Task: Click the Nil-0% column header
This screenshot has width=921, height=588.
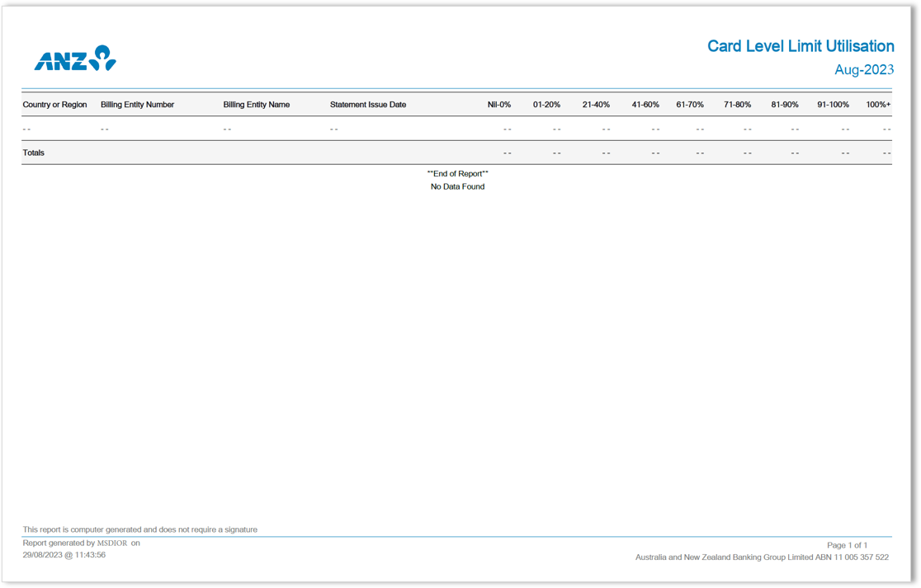Action: pos(498,105)
